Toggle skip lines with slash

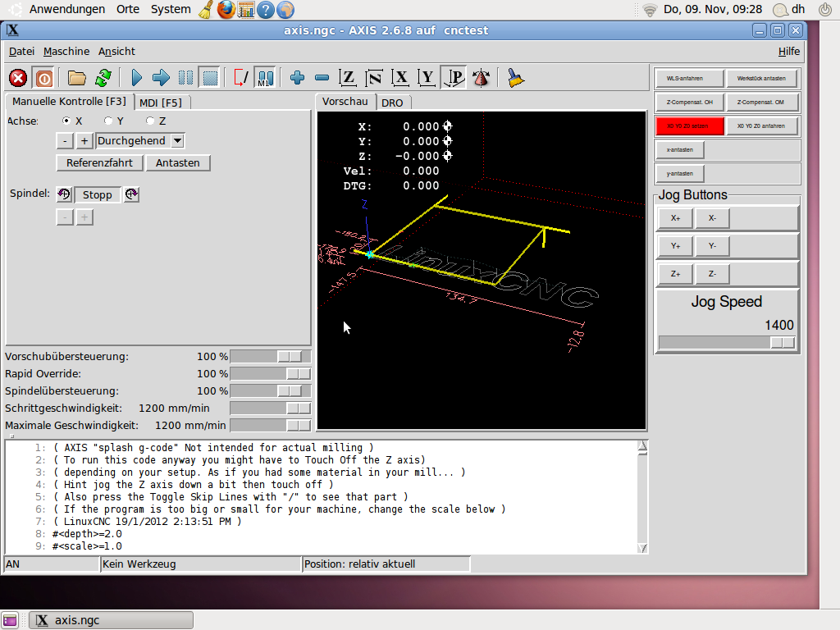240,78
